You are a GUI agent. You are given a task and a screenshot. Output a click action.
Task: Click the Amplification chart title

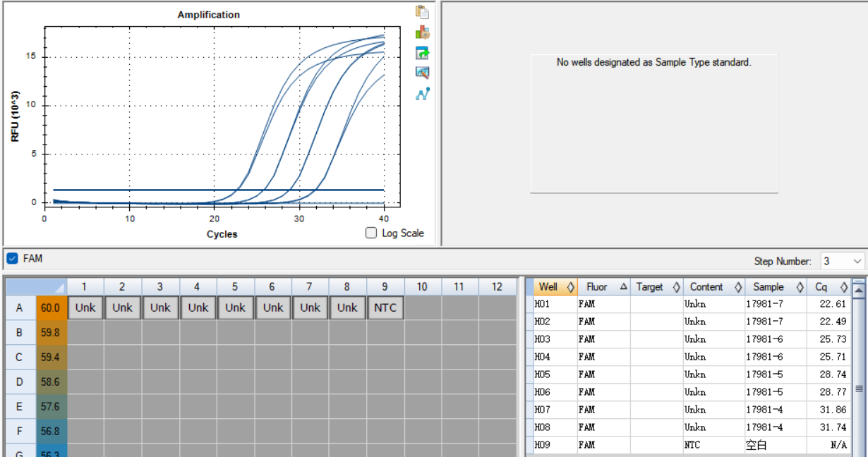[x=208, y=15]
